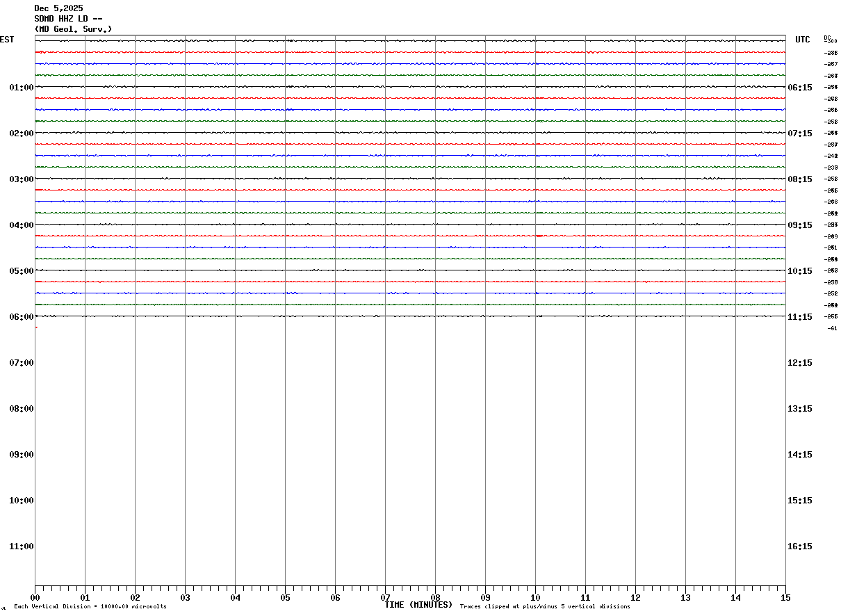Screen dimensions: 841x616
Task: Select the '05:00' EST hour label
Action: pos(22,270)
